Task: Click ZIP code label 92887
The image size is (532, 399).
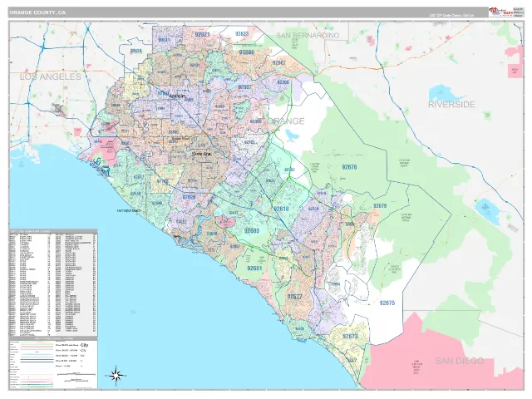Action: [x=279, y=63]
